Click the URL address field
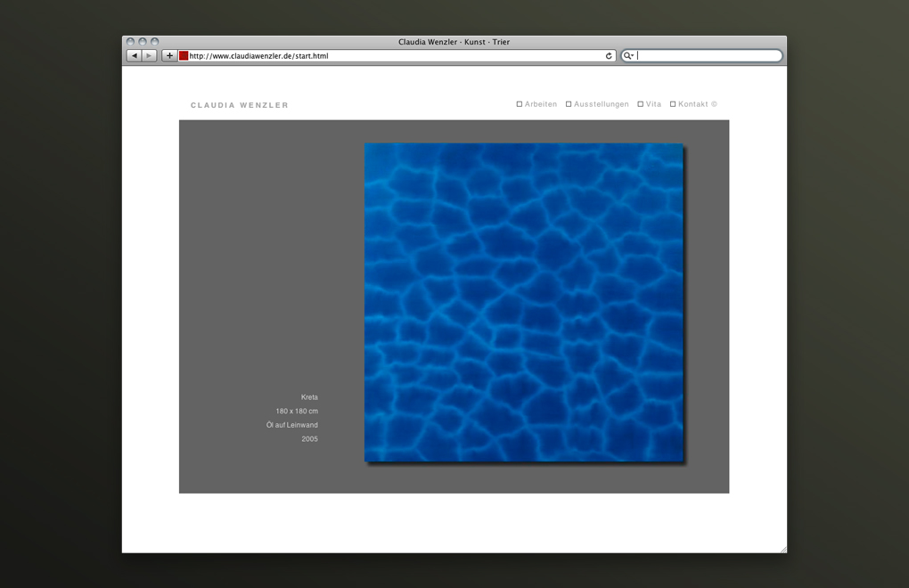 point(392,56)
